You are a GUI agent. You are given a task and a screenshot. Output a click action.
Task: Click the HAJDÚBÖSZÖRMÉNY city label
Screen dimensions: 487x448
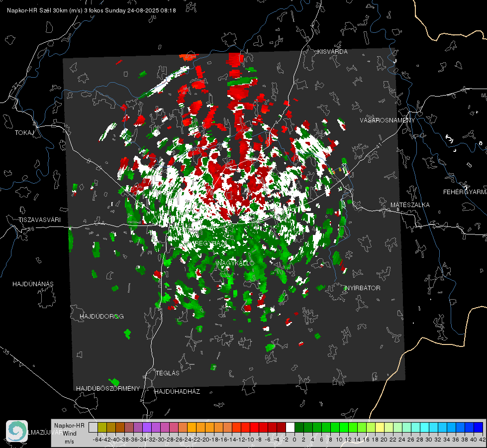click(x=108, y=389)
